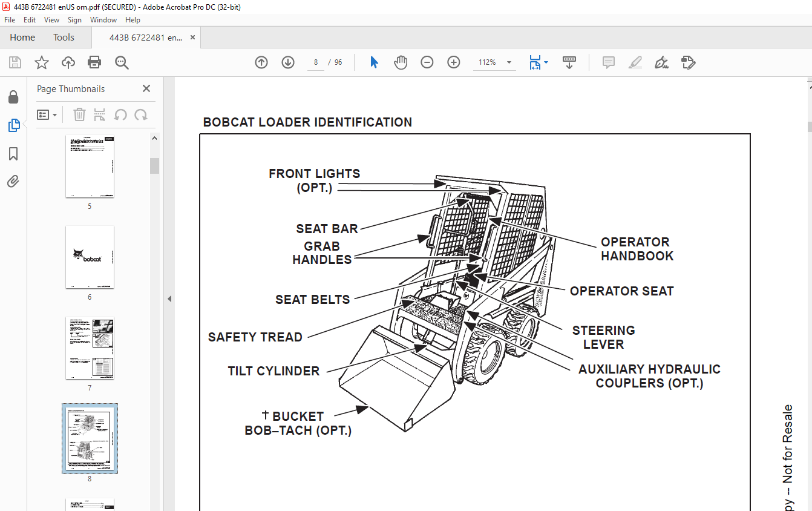Open the Sign document pen tool
The height and width of the screenshot is (511, 812).
pyautogui.click(x=662, y=62)
